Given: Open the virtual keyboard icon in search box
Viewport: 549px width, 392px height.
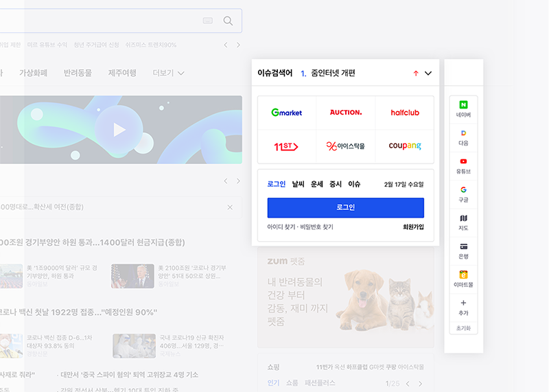Looking at the screenshot, I should click(208, 21).
